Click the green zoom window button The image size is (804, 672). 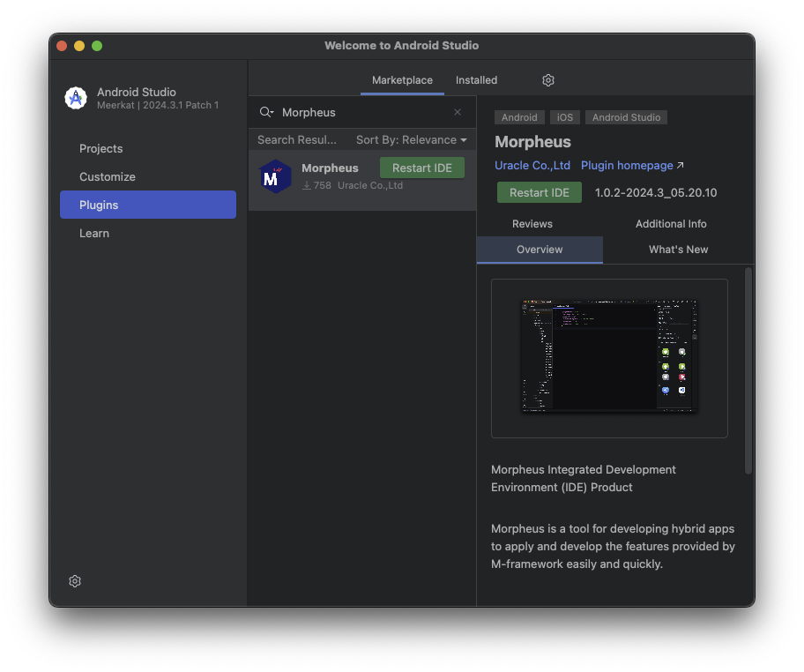(97, 46)
